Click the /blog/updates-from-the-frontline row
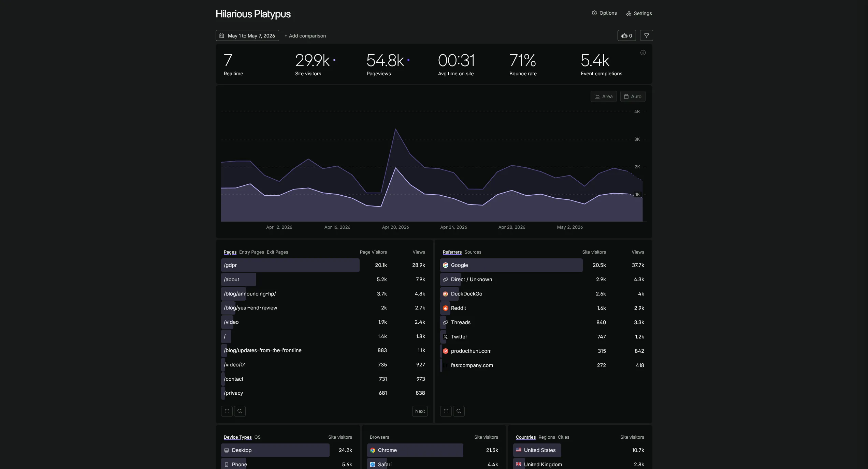 324,350
